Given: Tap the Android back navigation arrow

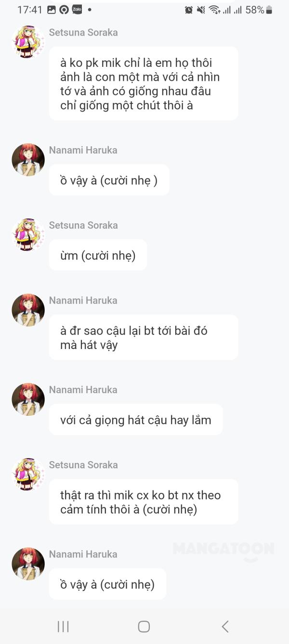Looking at the screenshot, I should coord(225,626).
